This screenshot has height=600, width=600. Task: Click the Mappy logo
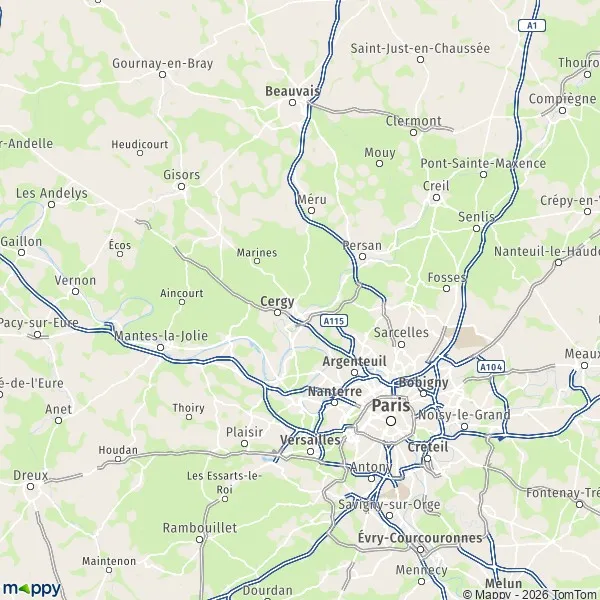pyautogui.click(x=32, y=589)
